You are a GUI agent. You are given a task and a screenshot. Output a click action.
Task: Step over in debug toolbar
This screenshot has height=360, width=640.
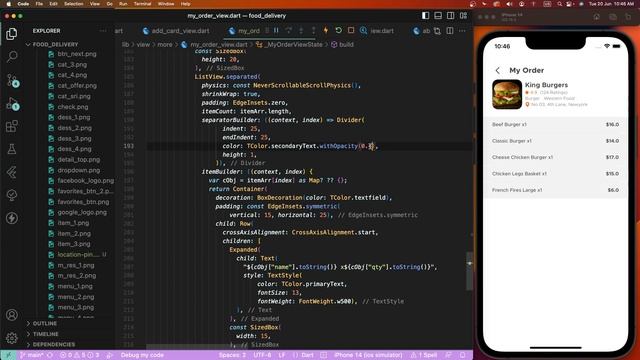(289, 31)
